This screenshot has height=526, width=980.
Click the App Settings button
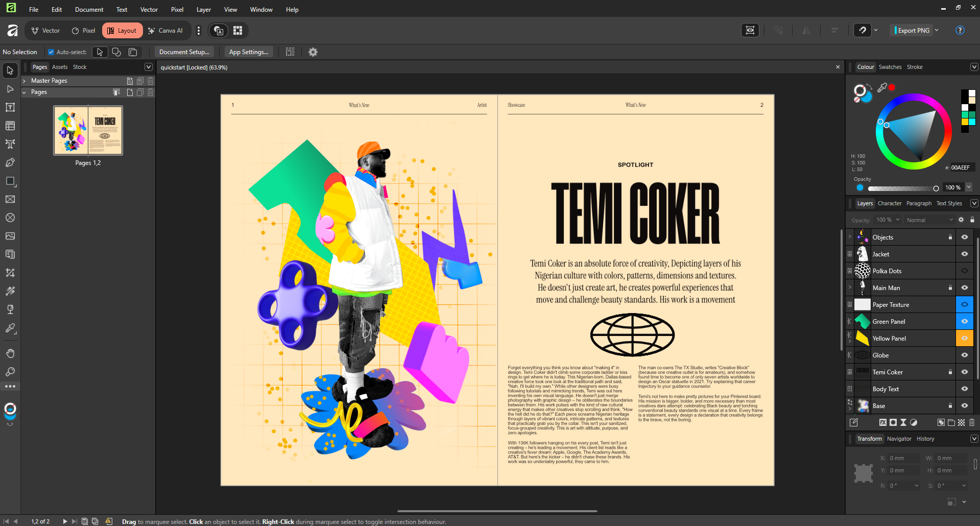(x=249, y=52)
